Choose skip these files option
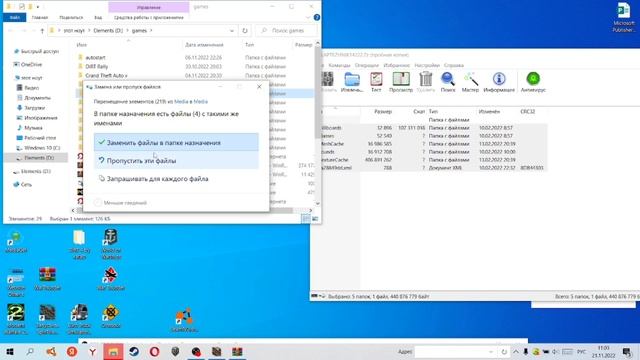Image resolution: width=640 pixels, height=360 pixels. (x=176, y=160)
